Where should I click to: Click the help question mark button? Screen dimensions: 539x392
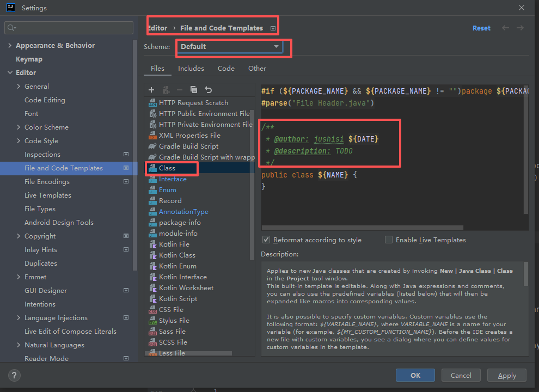[14, 375]
